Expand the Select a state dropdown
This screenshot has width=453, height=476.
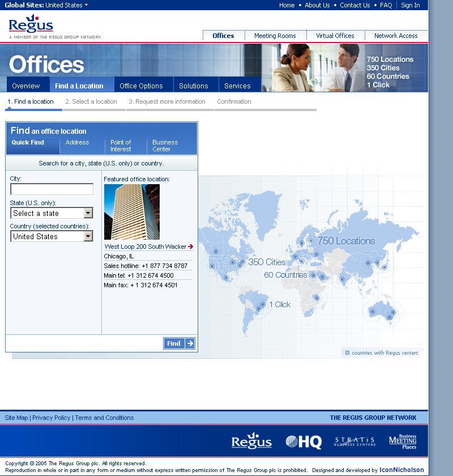click(88, 213)
